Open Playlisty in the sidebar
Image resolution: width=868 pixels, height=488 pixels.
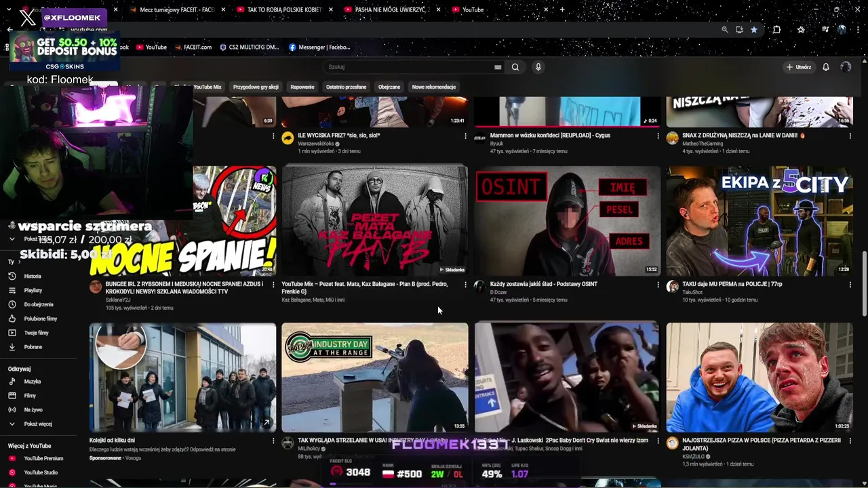click(33, 290)
